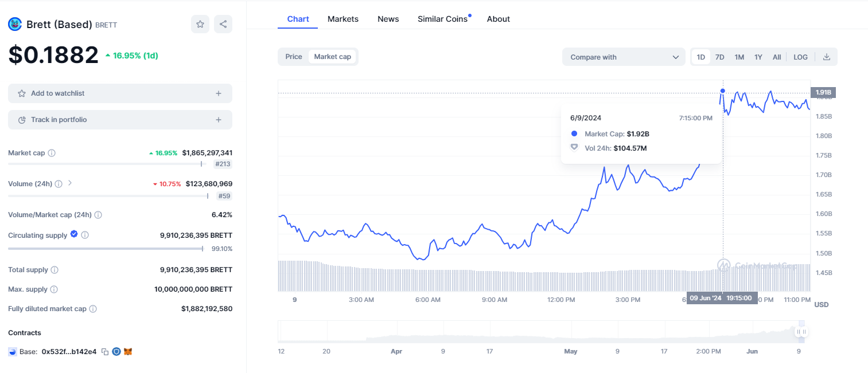Open the Market cap info tooltip icon
Screen dimensions: 868x373
point(52,154)
